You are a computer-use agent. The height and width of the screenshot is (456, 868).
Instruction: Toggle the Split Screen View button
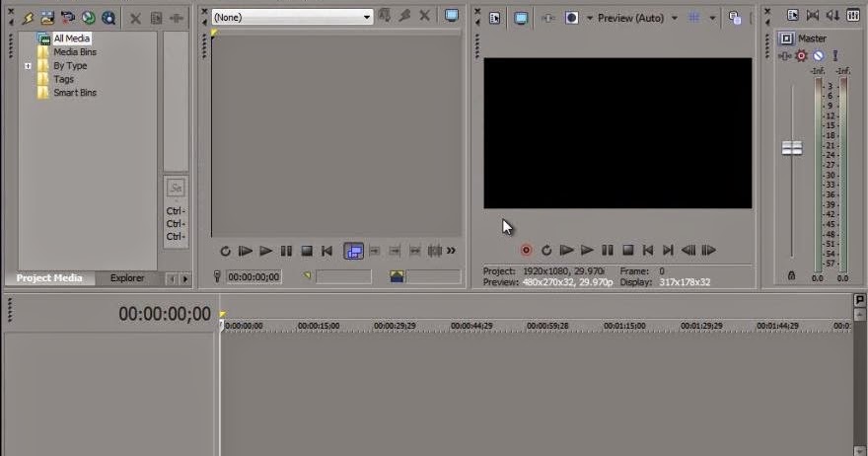(572, 18)
